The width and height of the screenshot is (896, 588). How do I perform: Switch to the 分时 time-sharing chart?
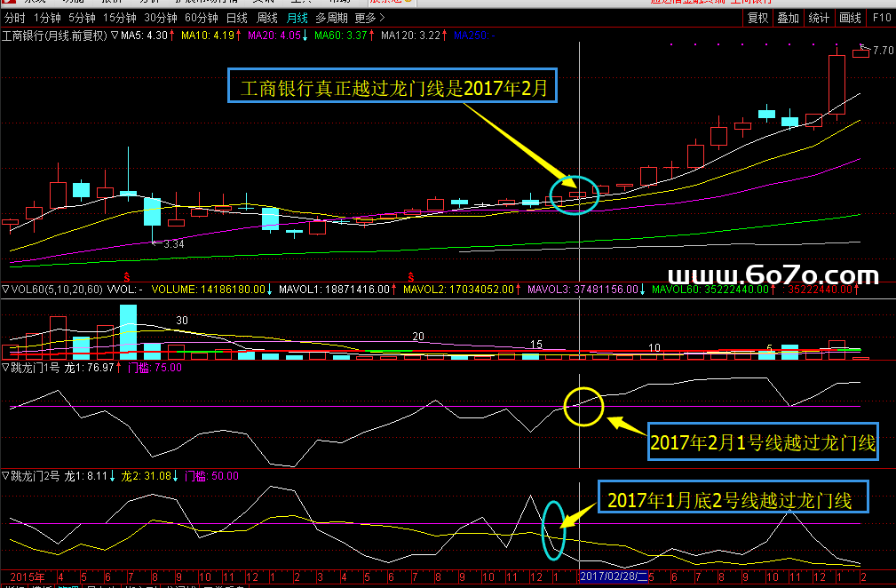[14, 18]
